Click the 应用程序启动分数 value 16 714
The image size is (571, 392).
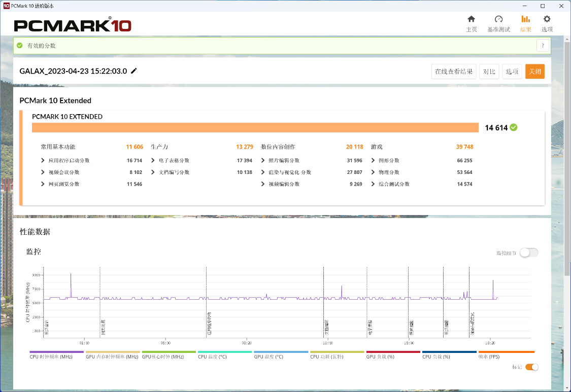coord(135,161)
